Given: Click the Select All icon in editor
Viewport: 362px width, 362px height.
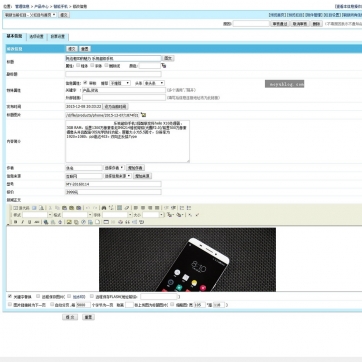Looking at the screenshot, I should coord(119,208).
